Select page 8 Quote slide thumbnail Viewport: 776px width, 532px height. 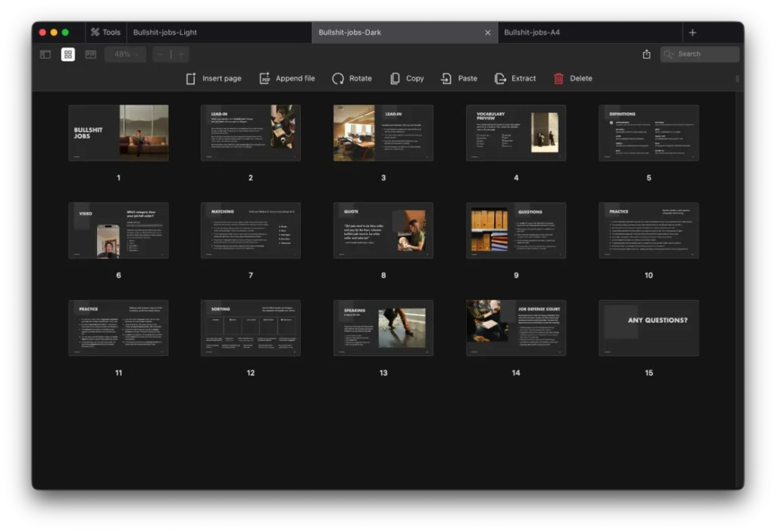tap(383, 230)
